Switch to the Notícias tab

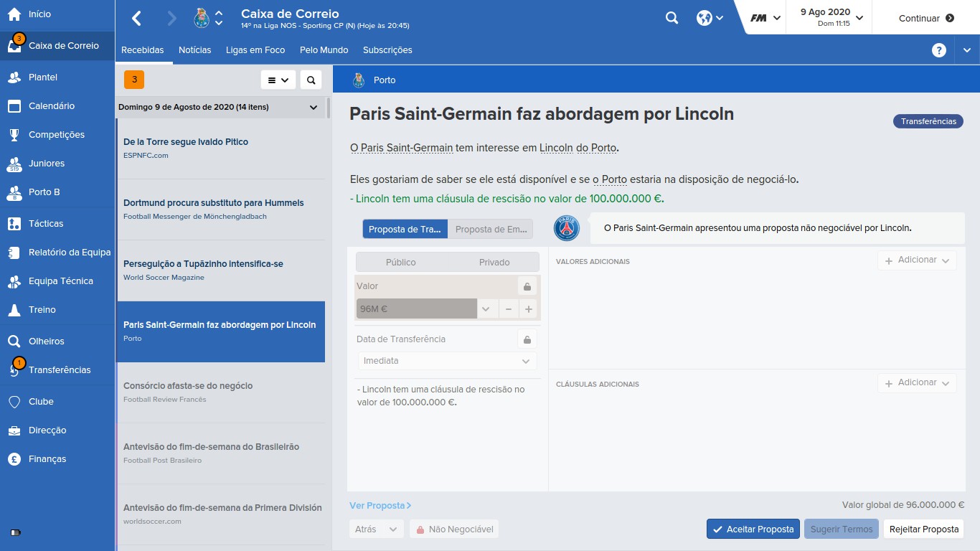click(195, 50)
